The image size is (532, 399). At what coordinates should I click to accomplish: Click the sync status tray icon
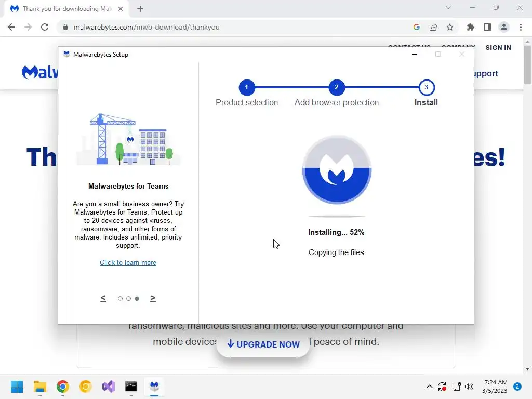coord(442,387)
